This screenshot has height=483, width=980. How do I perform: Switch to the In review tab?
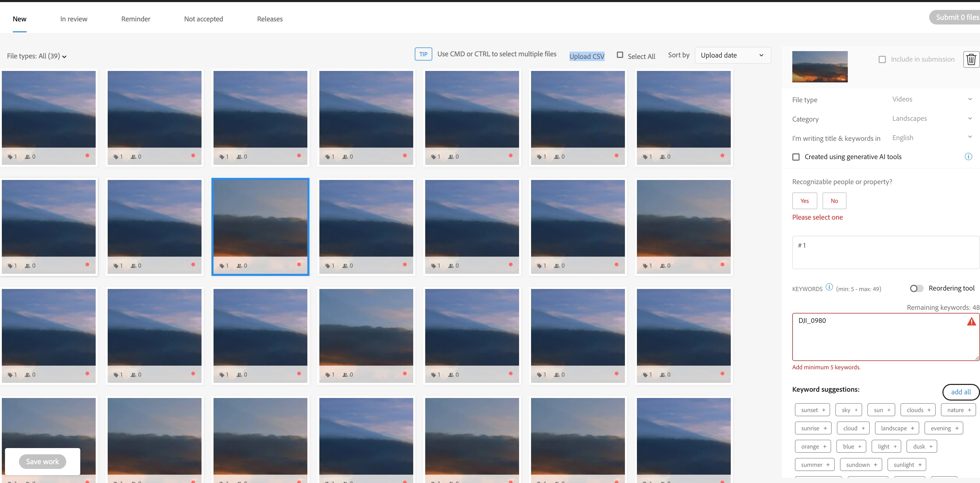pos(74,19)
